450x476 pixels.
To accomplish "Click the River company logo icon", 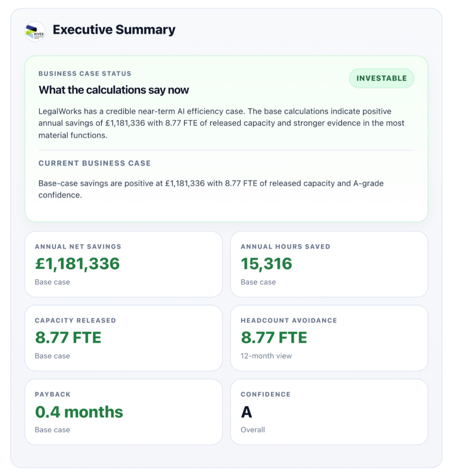I will (35, 32).
